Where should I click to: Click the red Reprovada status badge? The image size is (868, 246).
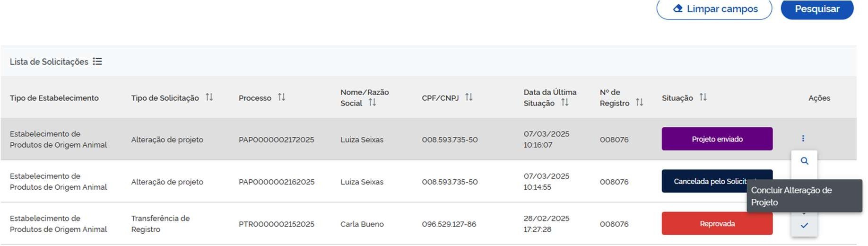pyautogui.click(x=717, y=224)
